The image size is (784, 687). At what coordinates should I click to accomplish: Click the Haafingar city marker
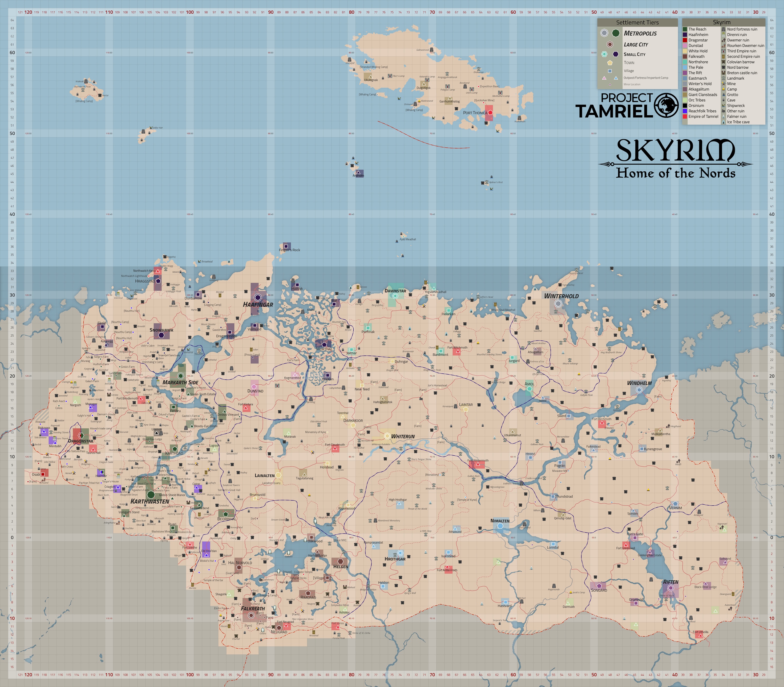258,297
